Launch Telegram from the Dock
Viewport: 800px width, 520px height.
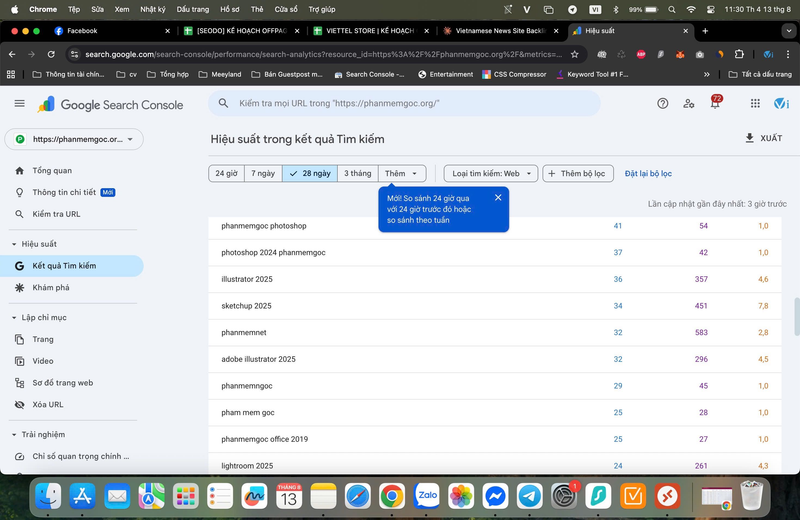tap(530, 496)
